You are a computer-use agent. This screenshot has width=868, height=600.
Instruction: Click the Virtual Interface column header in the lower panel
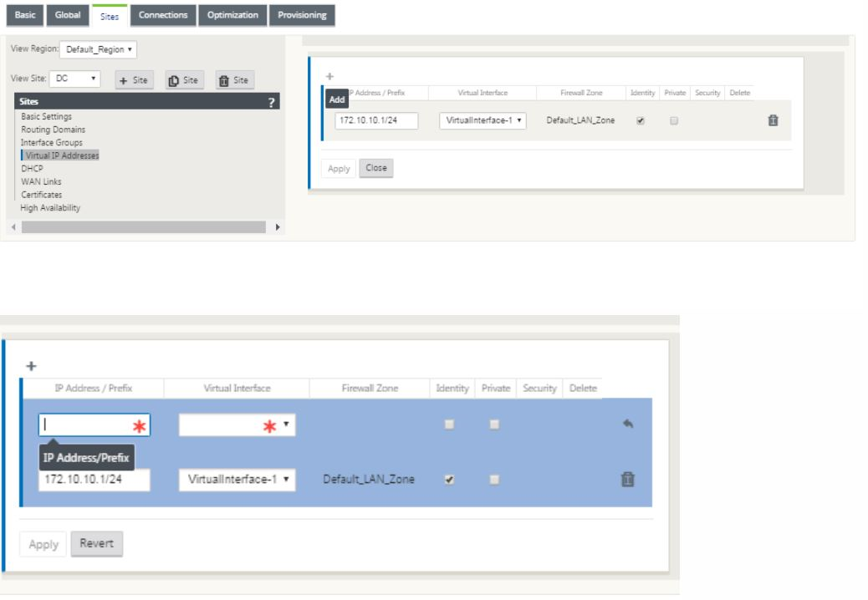[x=237, y=389]
